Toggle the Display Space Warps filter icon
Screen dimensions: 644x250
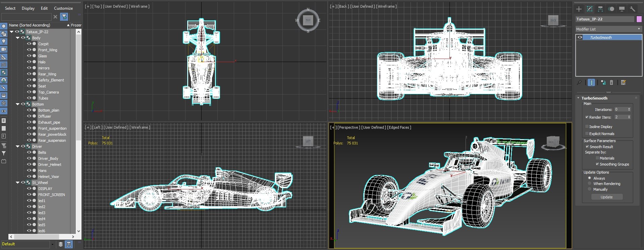click(x=4, y=65)
